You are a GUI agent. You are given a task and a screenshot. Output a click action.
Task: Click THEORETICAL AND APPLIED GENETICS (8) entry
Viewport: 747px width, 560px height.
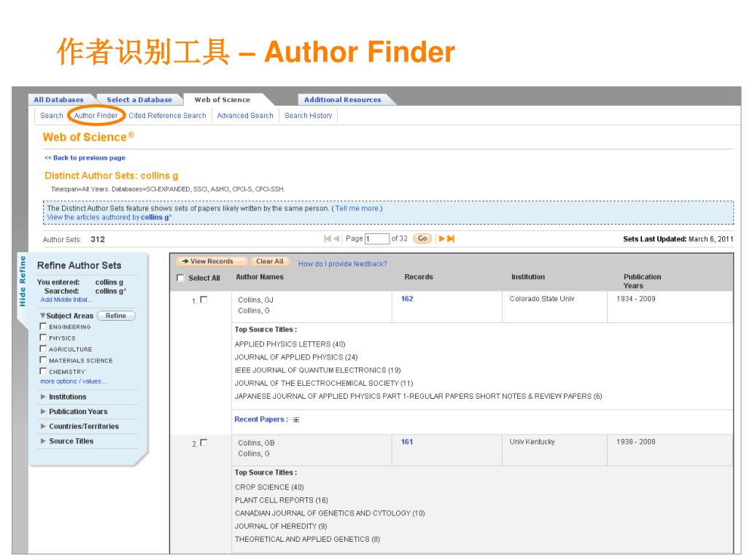point(308,539)
